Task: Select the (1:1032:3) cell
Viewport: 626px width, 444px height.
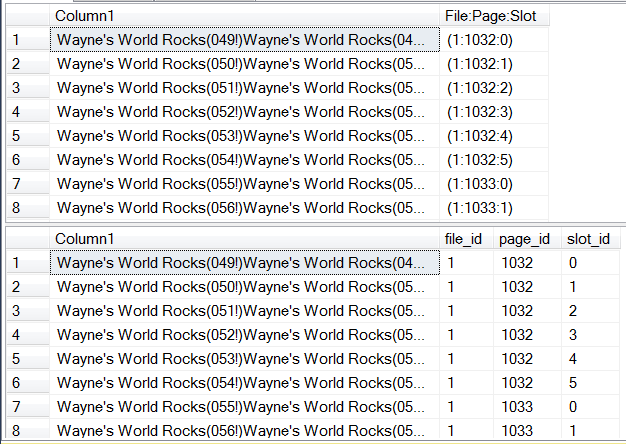Action: click(x=494, y=112)
